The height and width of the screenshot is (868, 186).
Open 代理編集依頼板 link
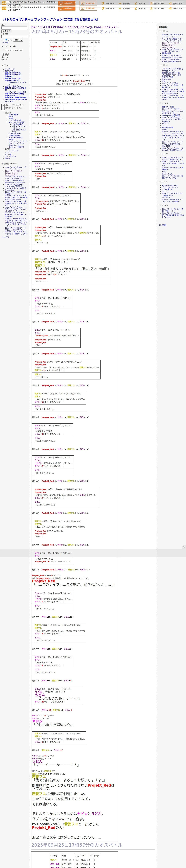pyautogui.click(x=14, y=136)
